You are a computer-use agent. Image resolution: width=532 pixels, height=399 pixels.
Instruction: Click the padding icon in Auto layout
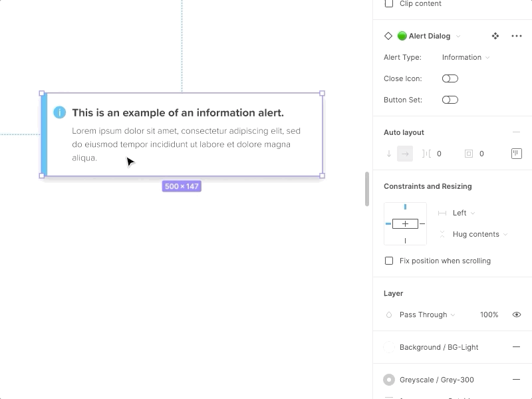[x=469, y=154]
